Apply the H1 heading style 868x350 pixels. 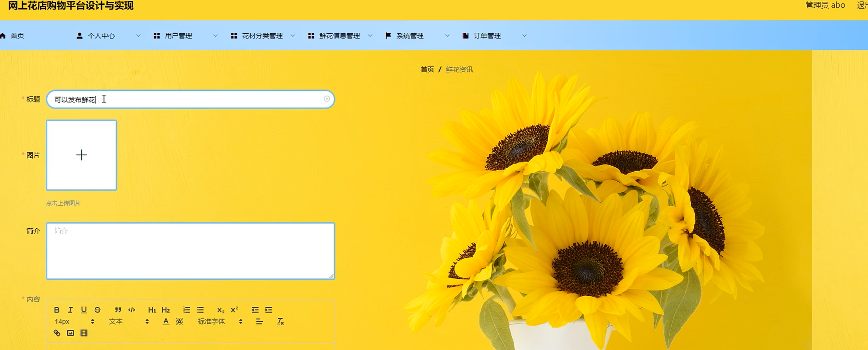tap(152, 310)
